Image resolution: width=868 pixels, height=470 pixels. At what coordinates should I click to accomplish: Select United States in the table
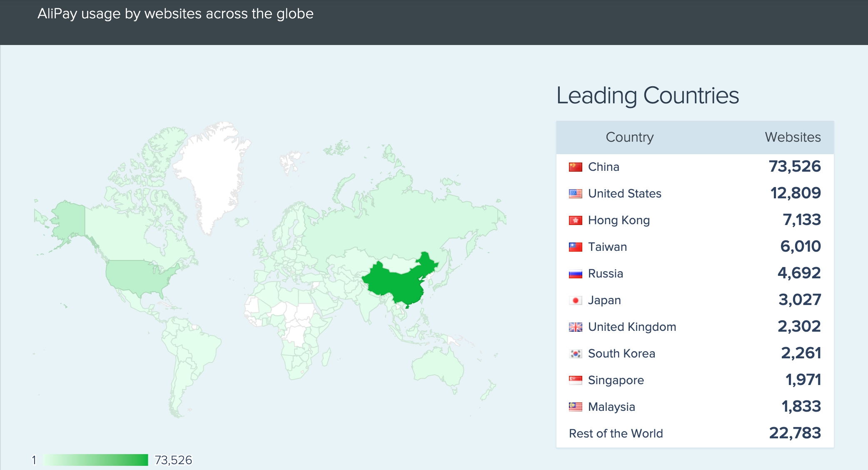(x=625, y=194)
